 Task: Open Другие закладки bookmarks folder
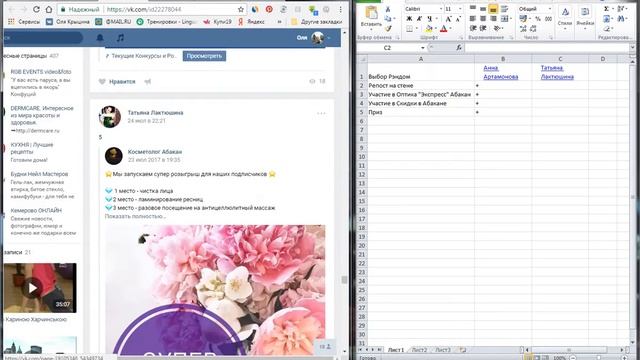317,22
